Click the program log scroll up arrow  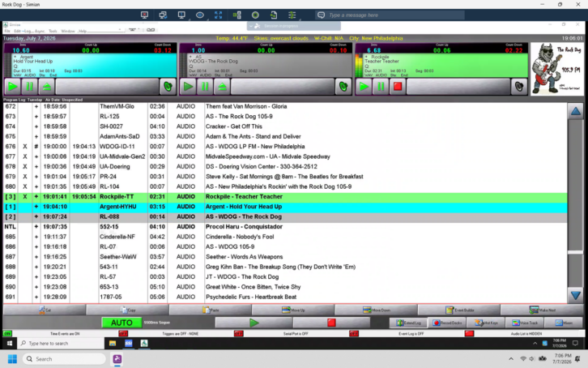click(576, 111)
